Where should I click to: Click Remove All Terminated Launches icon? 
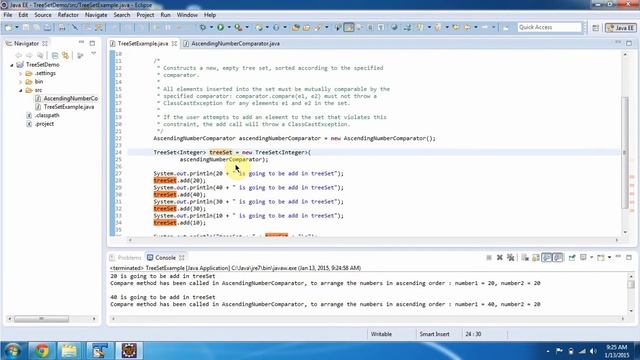coord(510,258)
